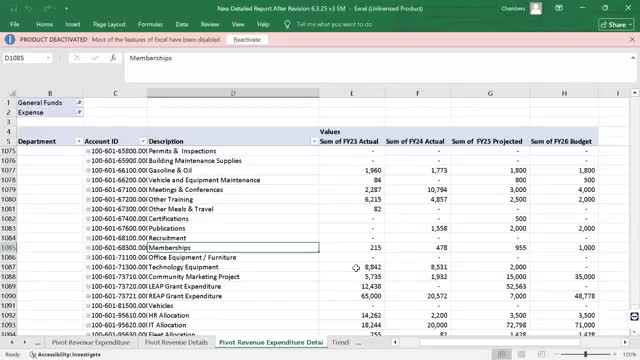Collapse the 100-601-67100 Meetings row
Screen dimensions: 640x360
pyautogui.click(x=88, y=190)
